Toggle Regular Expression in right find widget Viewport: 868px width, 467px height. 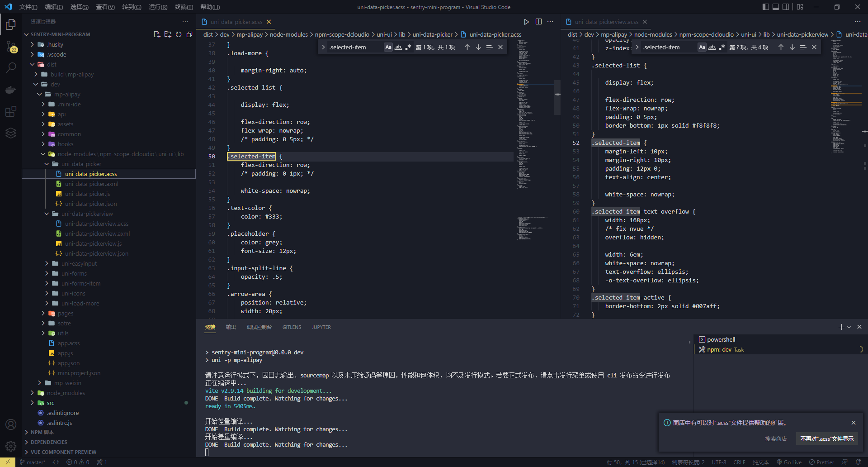coord(722,47)
